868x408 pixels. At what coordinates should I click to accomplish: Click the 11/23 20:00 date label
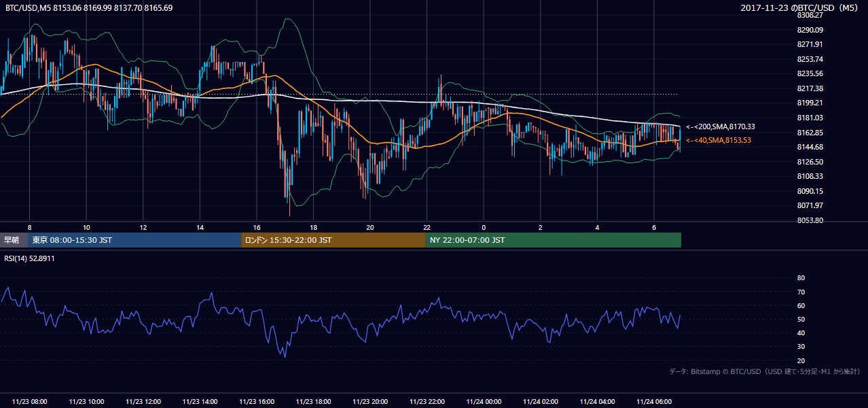coord(370,402)
